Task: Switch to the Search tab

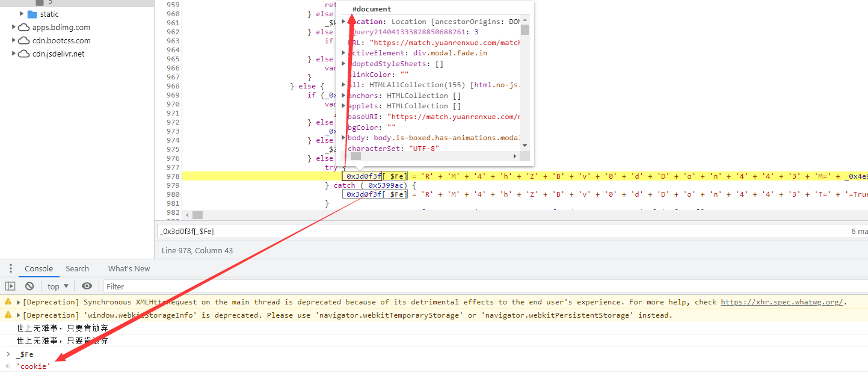Action: [77, 269]
